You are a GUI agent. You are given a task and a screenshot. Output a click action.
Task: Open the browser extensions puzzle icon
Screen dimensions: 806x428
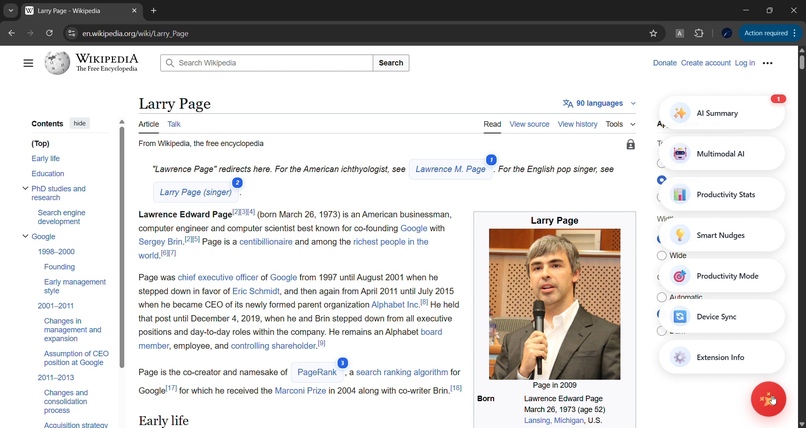(x=699, y=33)
